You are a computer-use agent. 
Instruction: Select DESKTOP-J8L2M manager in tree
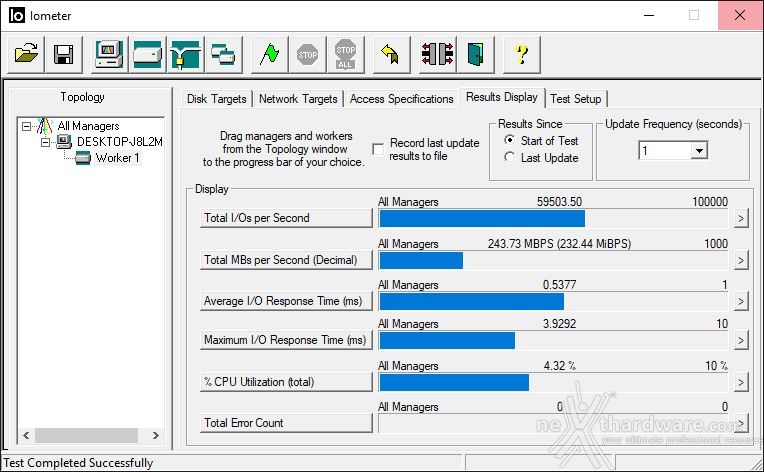[120, 142]
